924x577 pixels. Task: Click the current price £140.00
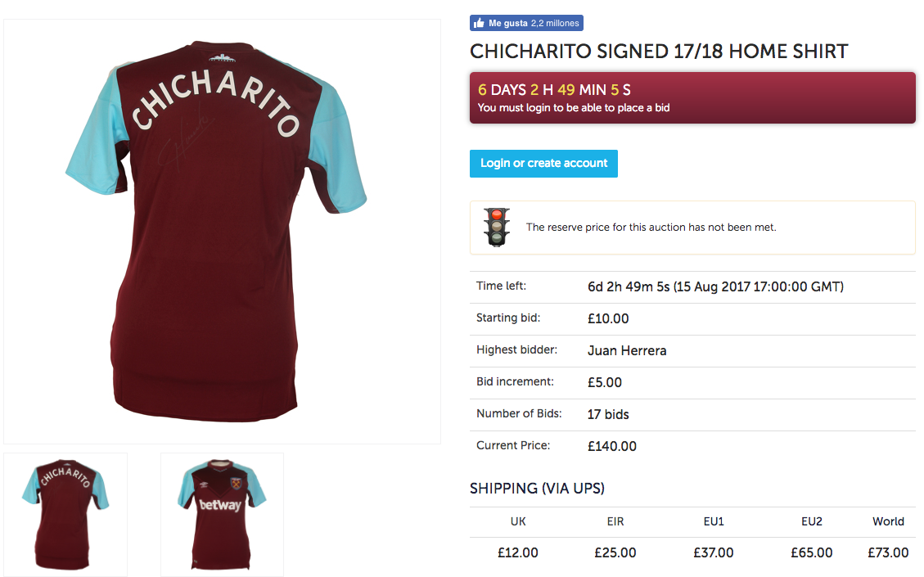pyautogui.click(x=612, y=446)
